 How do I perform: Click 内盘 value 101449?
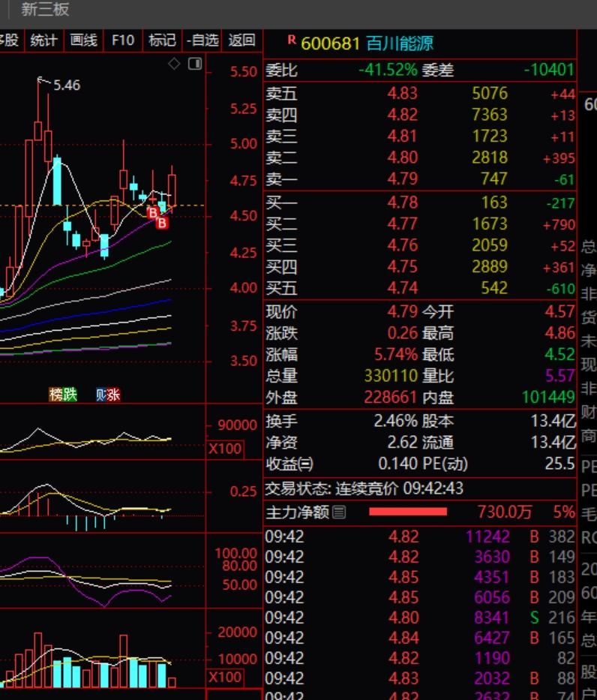coord(548,398)
